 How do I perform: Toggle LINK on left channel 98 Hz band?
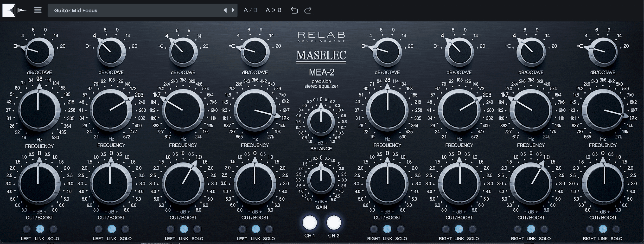[40, 229]
